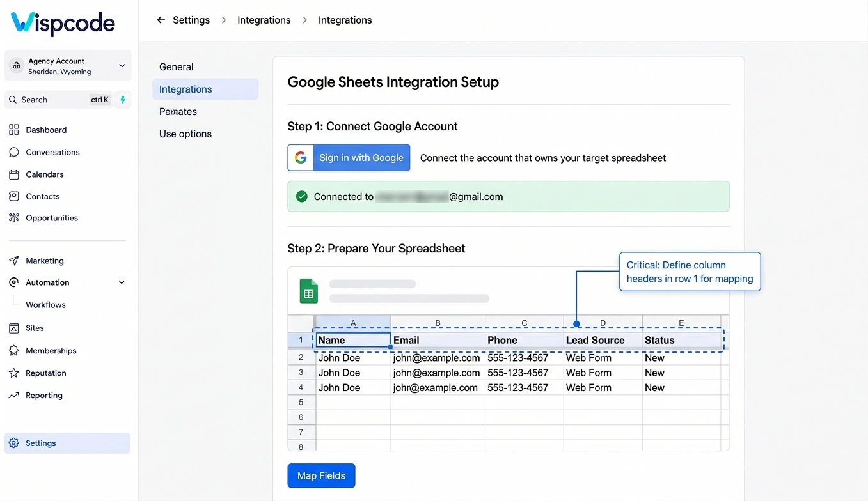Click the last Integrations breadcrumb

[345, 20]
